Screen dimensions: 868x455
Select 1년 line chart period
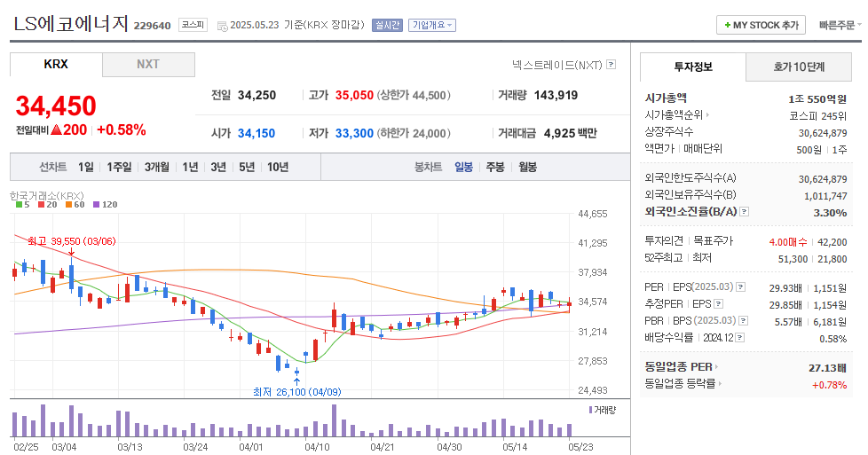click(x=190, y=167)
